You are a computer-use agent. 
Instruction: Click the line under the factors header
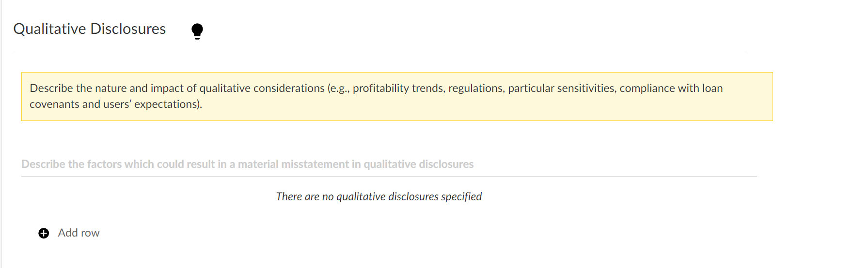tap(389, 177)
